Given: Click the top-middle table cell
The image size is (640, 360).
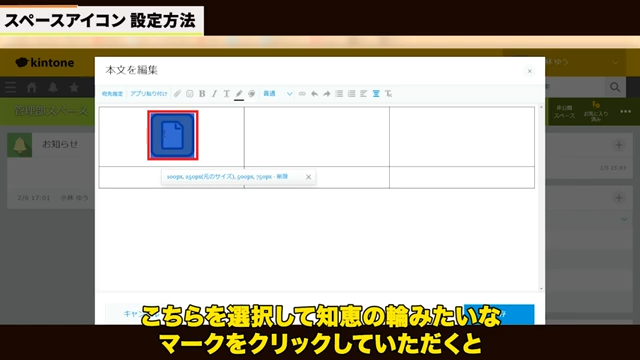Looking at the screenshot, I should pos(317,136).
